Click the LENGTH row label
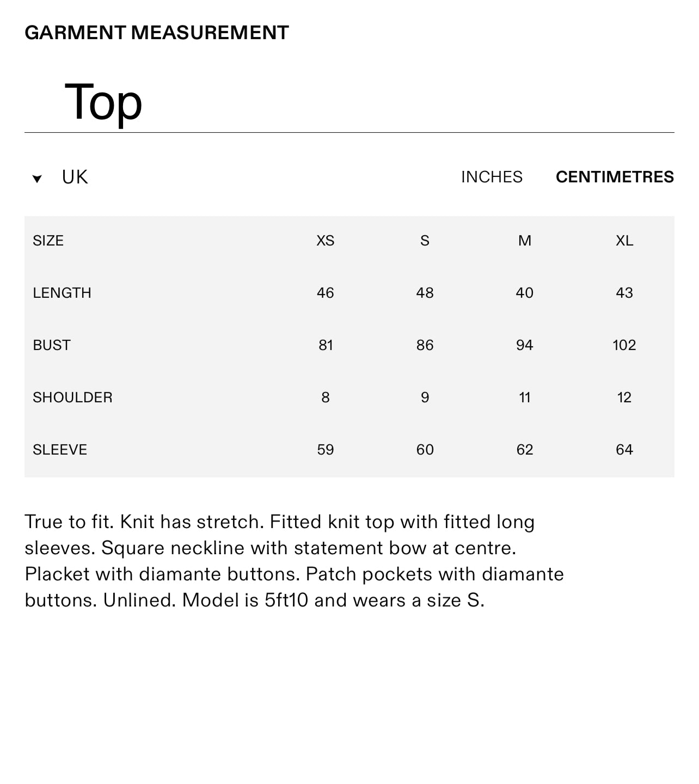 62,293
